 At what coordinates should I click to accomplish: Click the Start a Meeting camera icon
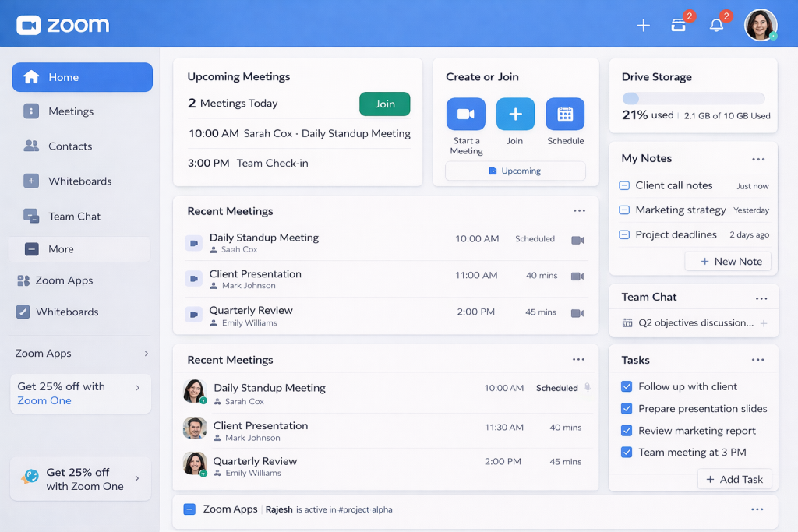pos(465,115)
